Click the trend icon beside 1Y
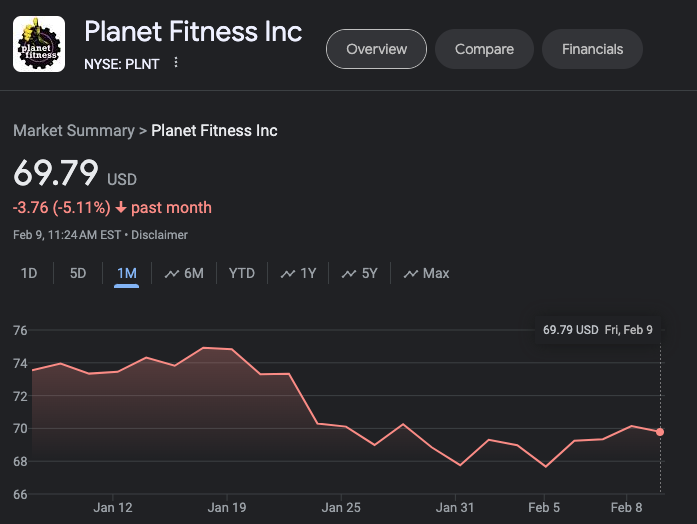The image size is (697, 524). [288, 273]
